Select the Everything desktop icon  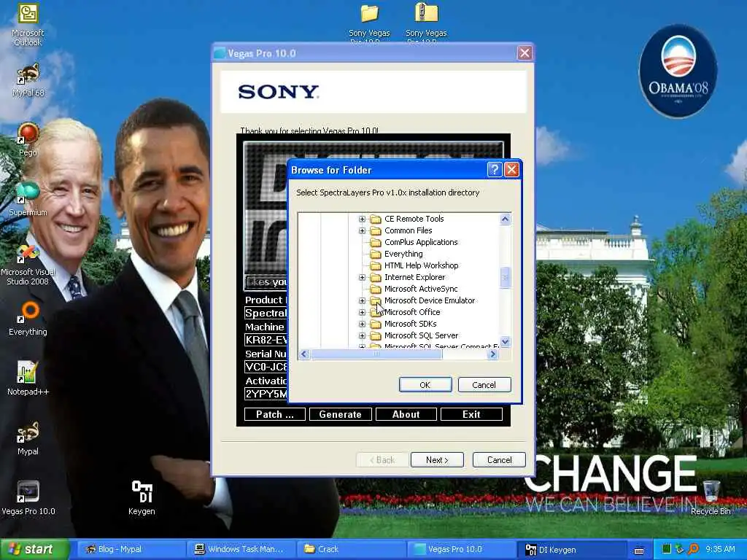click(28, 319)
